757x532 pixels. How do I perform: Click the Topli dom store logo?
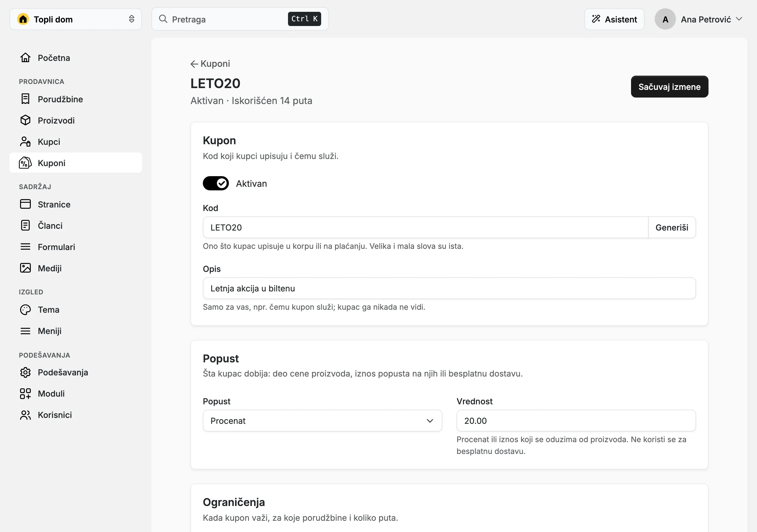pyautogui.click(x=23, y=19)
